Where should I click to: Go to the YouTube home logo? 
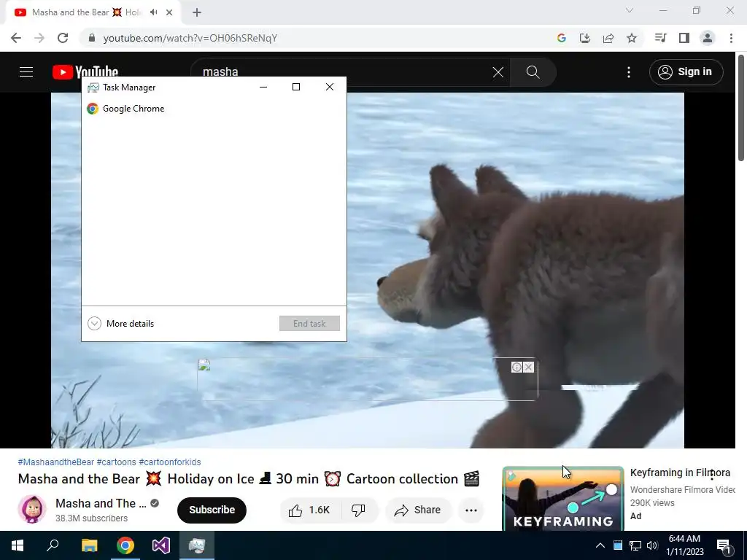coord(85,72)
